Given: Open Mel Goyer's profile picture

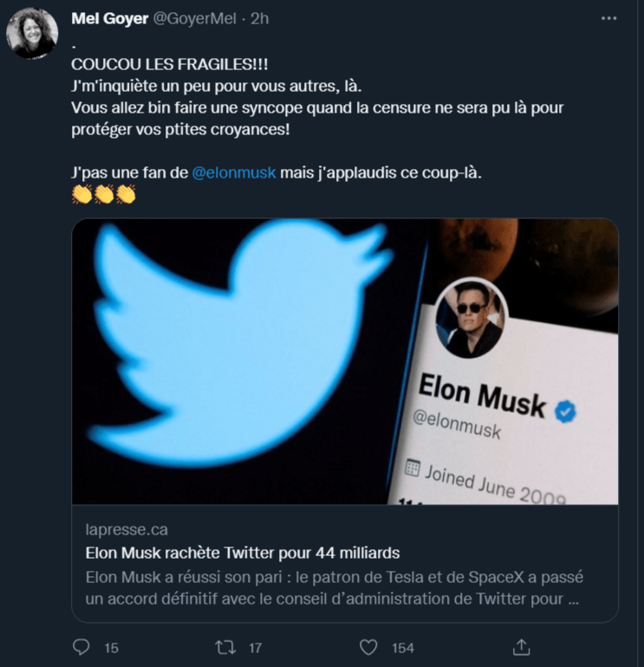Looking at the screenshot, I should pyautogui.click(x=32, y=35).
